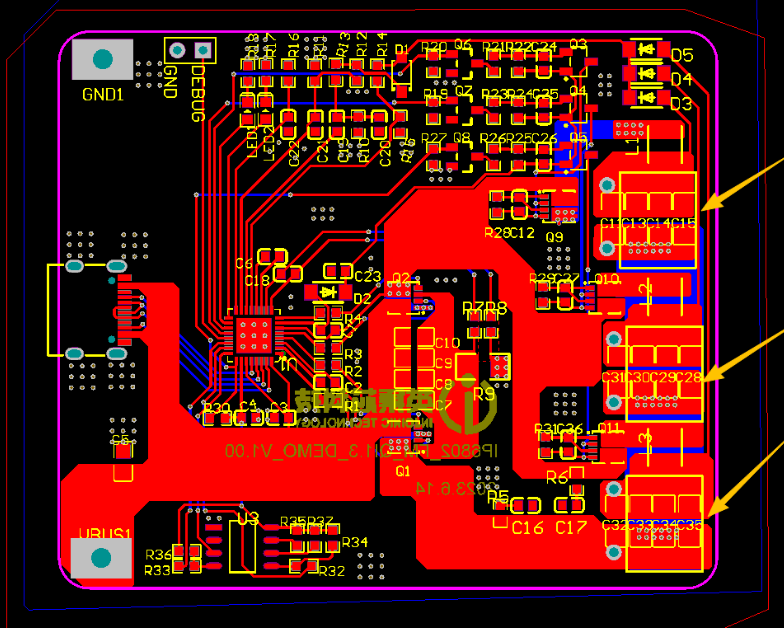Screen dimensions: 784x628
Task: Click the DEBUG two-pin header
Action: coord(190,50)
